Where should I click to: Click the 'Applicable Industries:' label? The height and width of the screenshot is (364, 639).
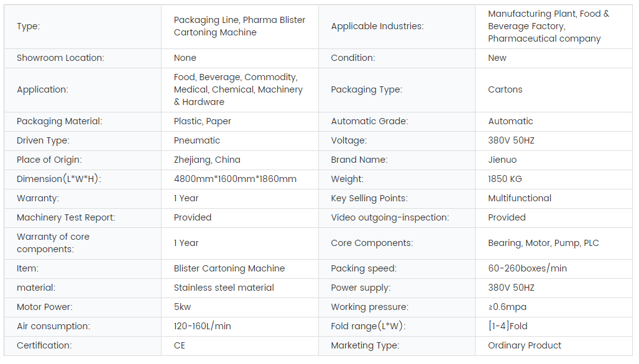(x=377, y=27)
